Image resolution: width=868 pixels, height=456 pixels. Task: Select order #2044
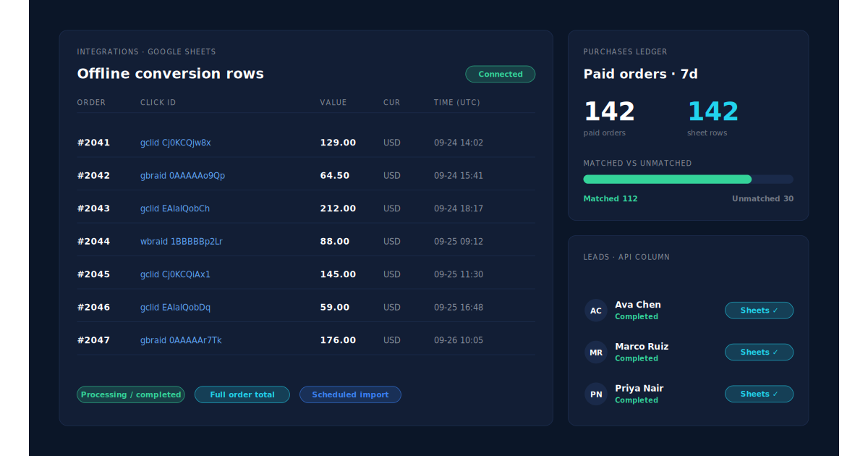[x=94, y=241]
